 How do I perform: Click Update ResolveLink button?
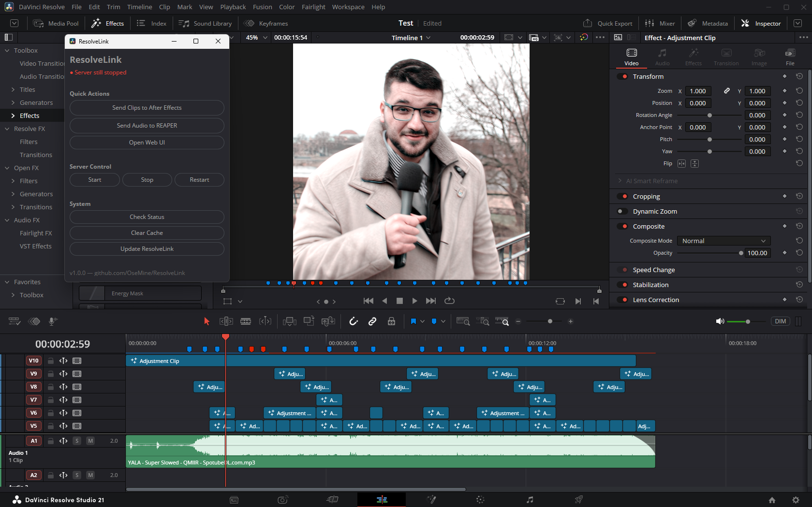coord(147,249)
